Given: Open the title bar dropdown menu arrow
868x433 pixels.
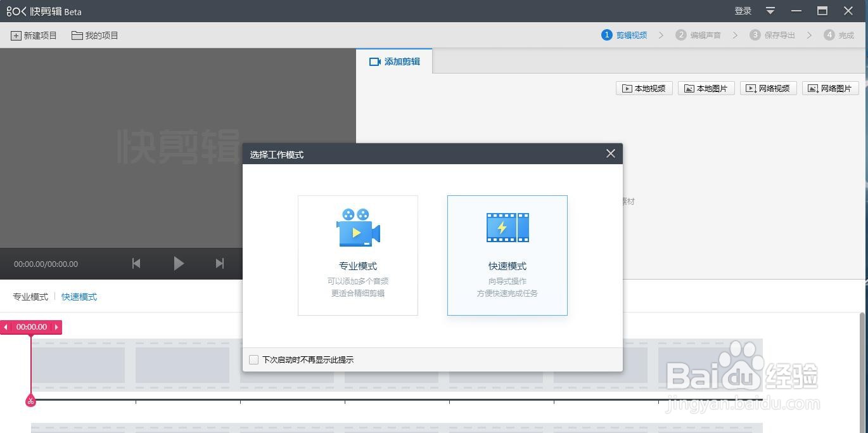Looking at the screenshot, I should [770, 11].
